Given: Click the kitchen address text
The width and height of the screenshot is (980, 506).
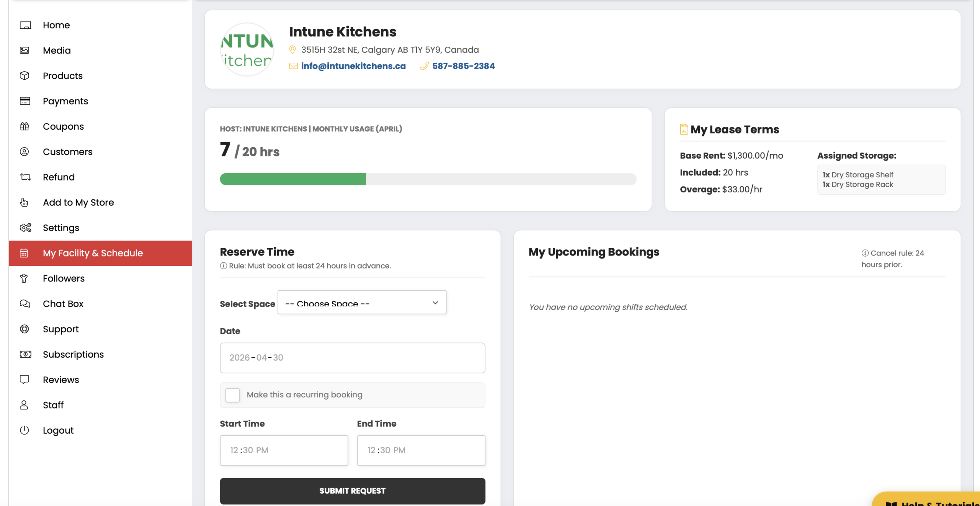Looking at the screenshot, I should point(390,50).
